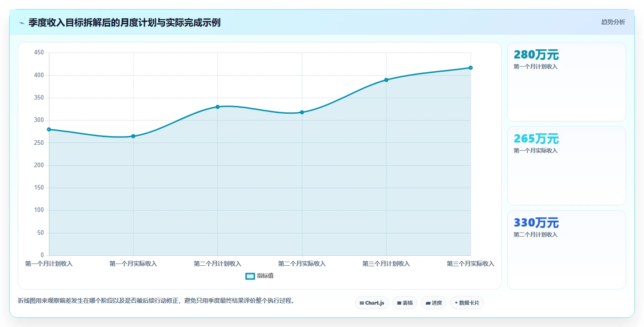Click card caption 第一个月计划收入 under 280万元
The width and height of the screenshot is (644, 327).
(x=536, y=67)
